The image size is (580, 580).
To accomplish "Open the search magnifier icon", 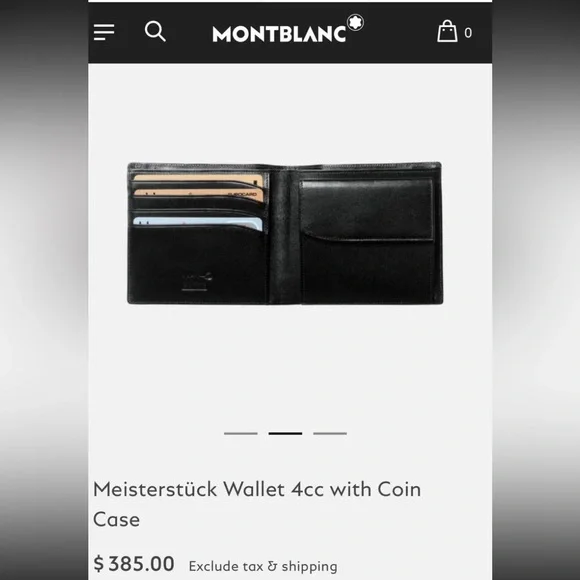I will pyautogui.click(x=155, y=31).
